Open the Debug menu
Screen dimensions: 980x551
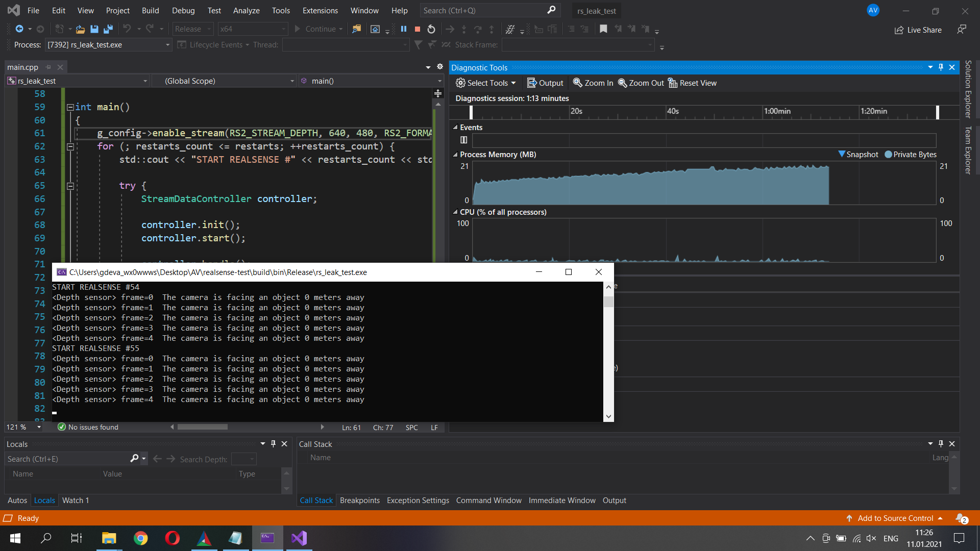pyautogui.click(x=183, y=10)
